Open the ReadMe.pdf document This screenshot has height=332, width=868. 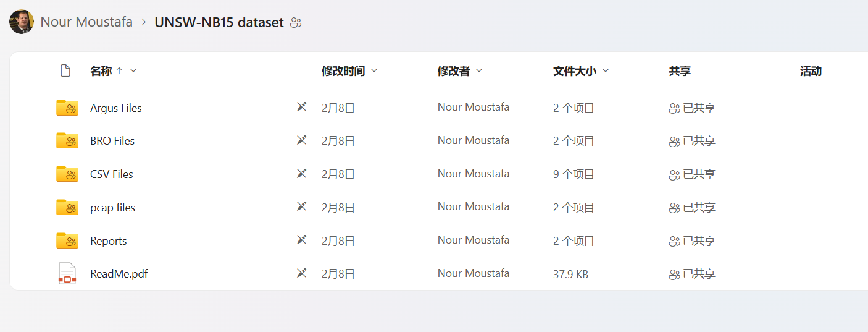tap(119, 274)
